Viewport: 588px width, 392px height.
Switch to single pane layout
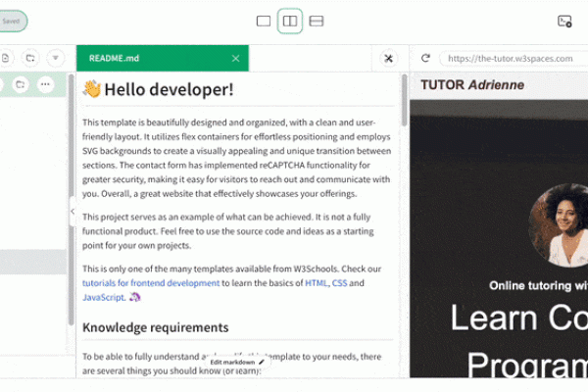tap(263, 21)
